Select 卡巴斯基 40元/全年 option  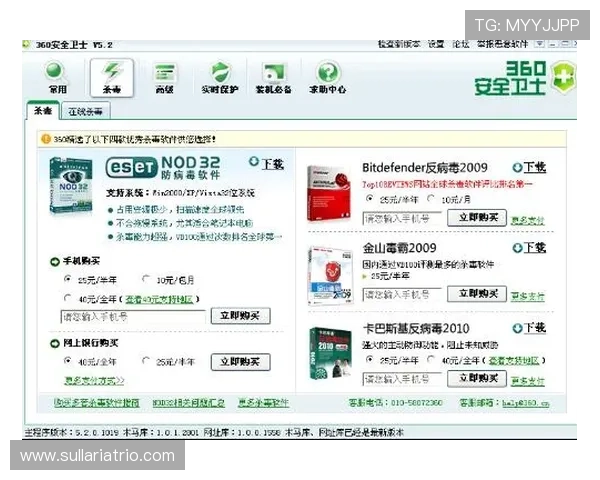pyautogui.click(x=431, y=359)
